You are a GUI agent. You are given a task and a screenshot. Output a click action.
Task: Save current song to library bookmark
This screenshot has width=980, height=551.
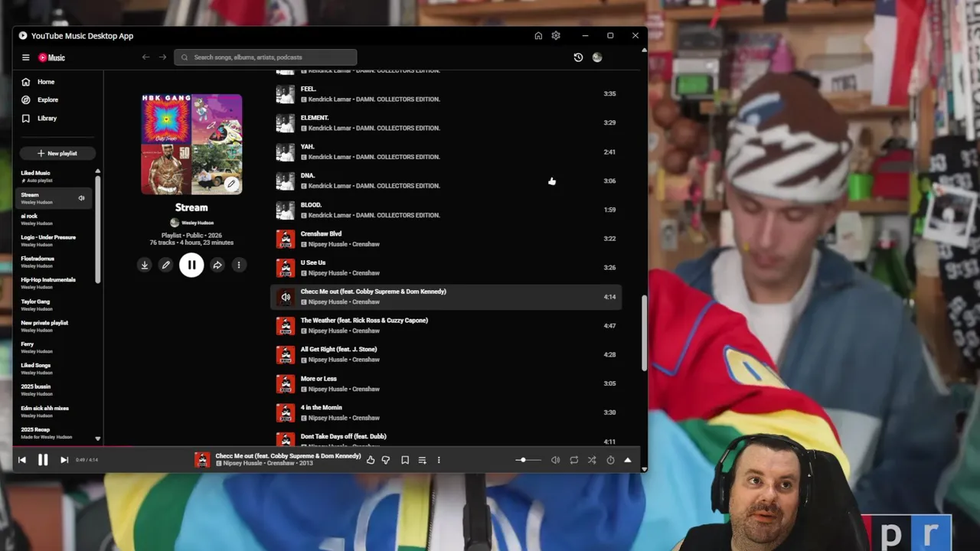[x=405, y=460]
